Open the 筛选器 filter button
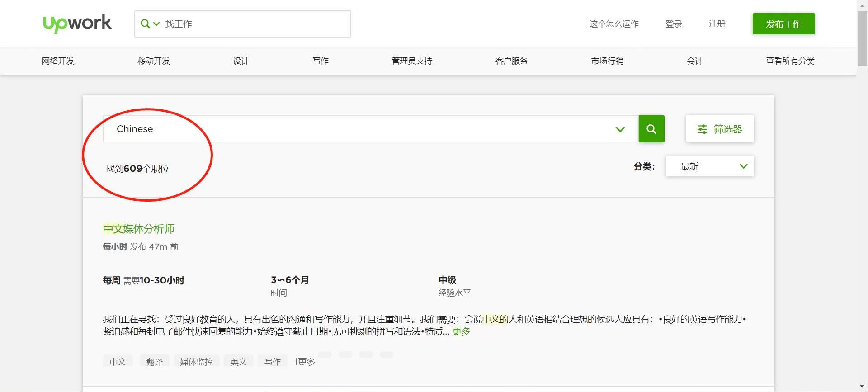 click(720, 129)
